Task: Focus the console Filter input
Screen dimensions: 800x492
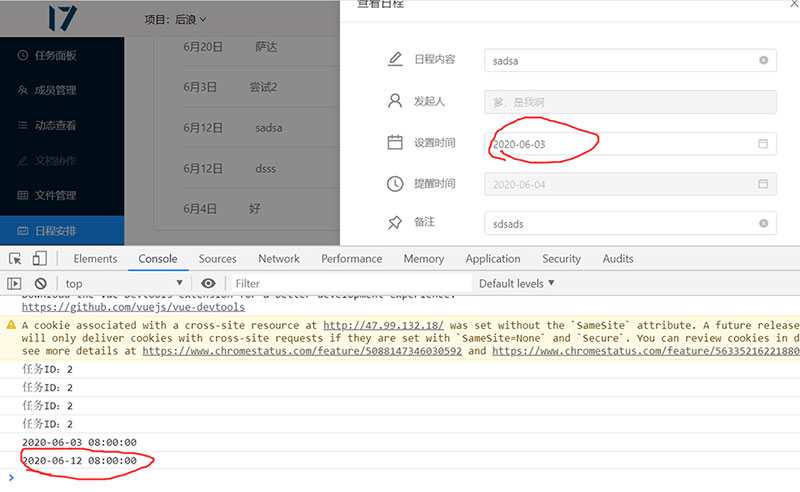Action: (x=352, y=283)
